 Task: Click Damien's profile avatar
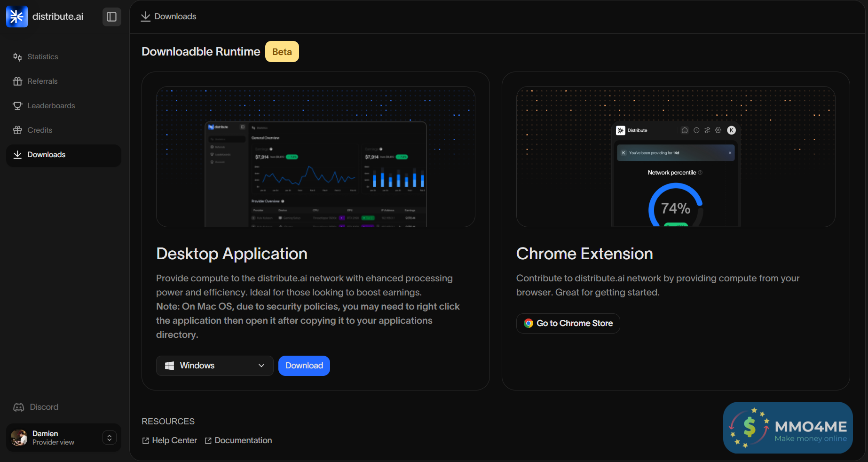pyautogui.click(x=19, y=438)
